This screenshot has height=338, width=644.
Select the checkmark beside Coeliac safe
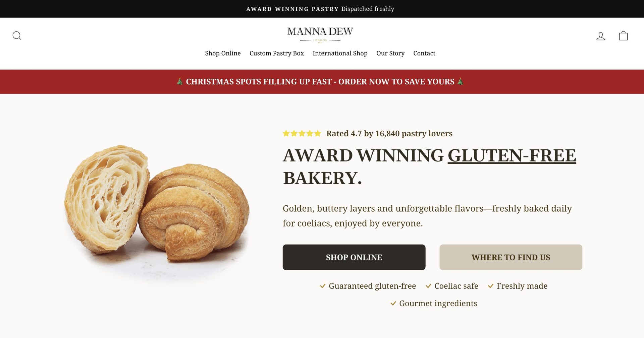[x=428, y=286]
